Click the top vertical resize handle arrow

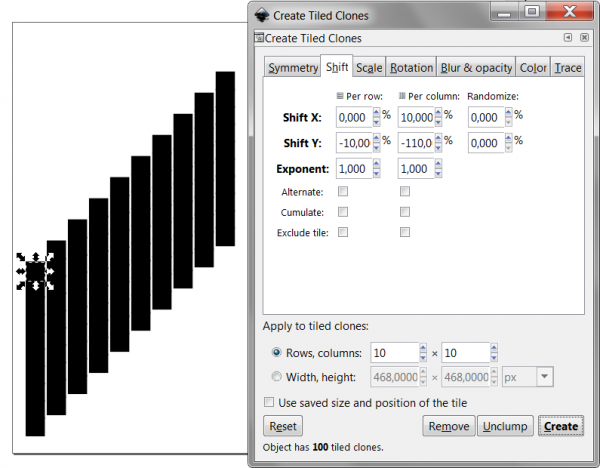point(36,257)
